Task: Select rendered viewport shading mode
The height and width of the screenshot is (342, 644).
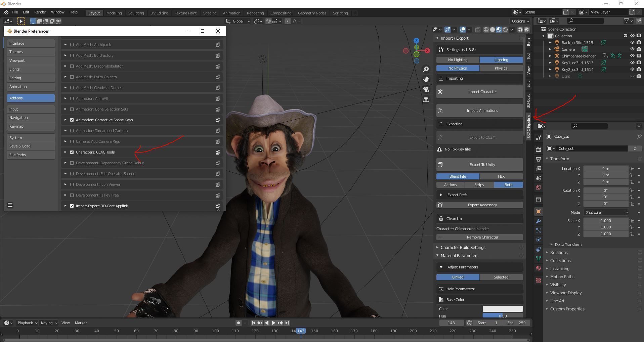Action: tap(505, 30)
